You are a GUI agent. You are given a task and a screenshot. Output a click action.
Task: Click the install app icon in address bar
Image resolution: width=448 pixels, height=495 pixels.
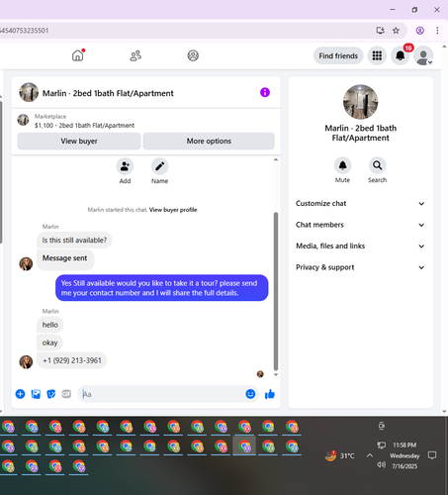[381, 31]
